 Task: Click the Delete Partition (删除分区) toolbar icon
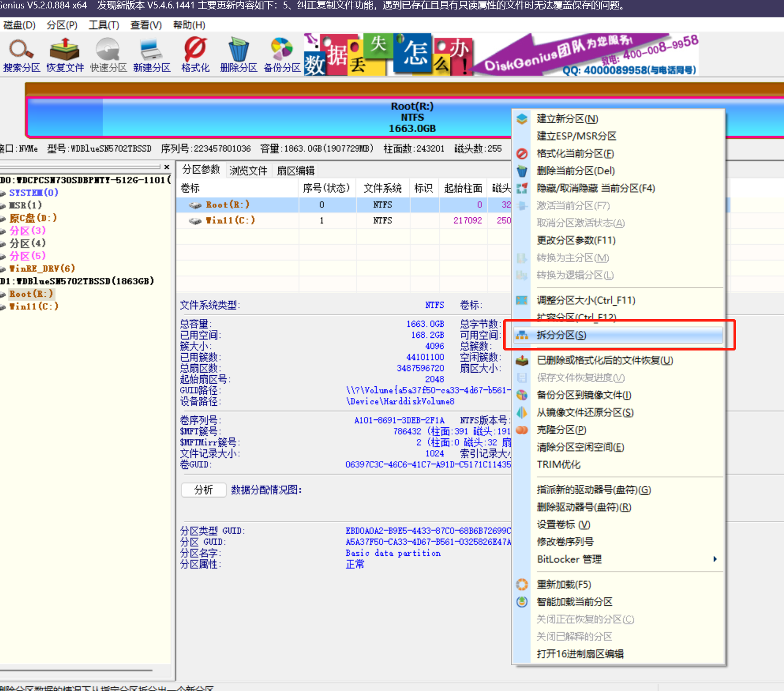click(238, 55)
